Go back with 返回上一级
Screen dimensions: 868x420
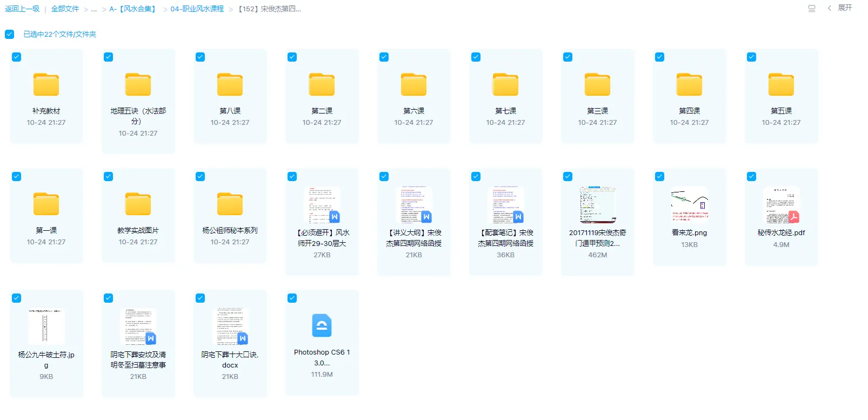point(22,9)
